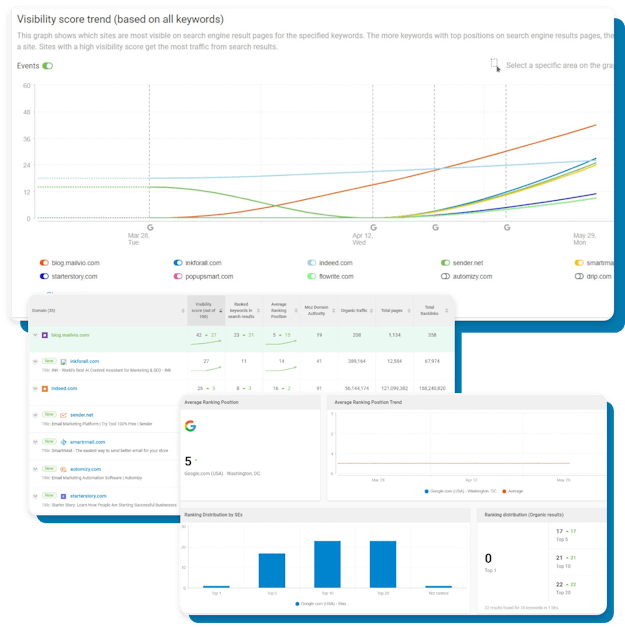Click the select area crosshair icon
The image size is (625, 627).
[x=494, y=65]
